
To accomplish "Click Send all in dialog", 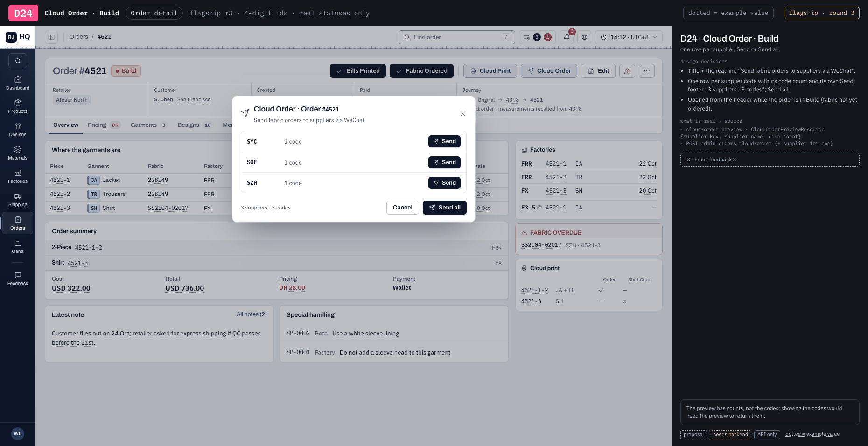I will (445, 208).
